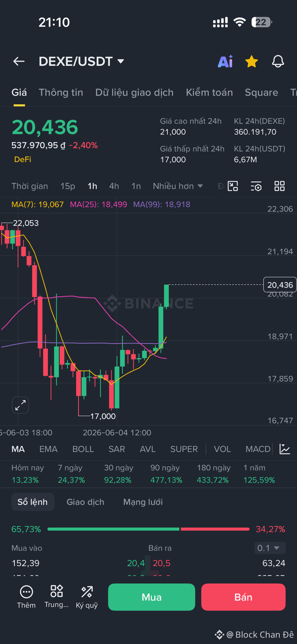The image size is (297, 644).
Task: Tap the battery indicator in status bar
Action: (x=261, y=22)
